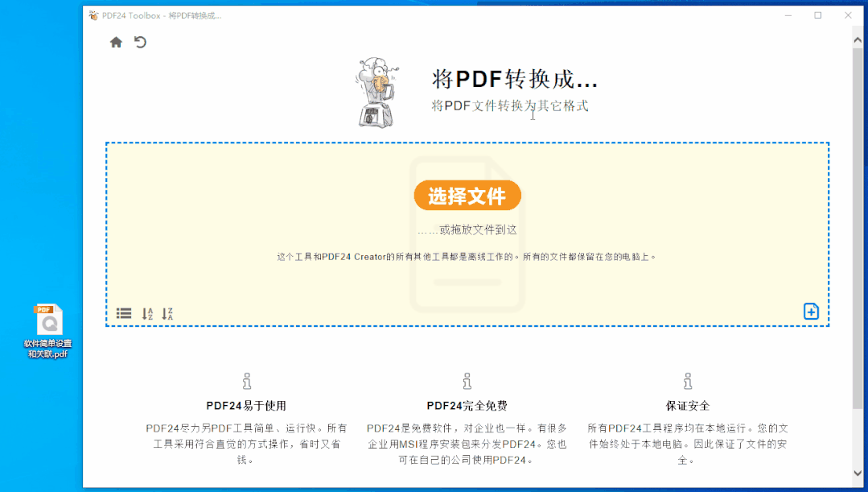
Task: Click info icon above PDF24易于使用
Action: (247, 381)
